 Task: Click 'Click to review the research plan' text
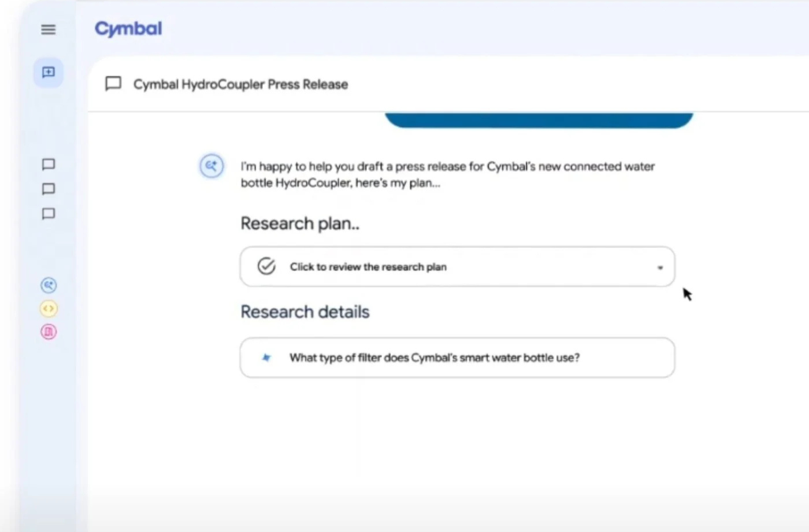(368, 267)
